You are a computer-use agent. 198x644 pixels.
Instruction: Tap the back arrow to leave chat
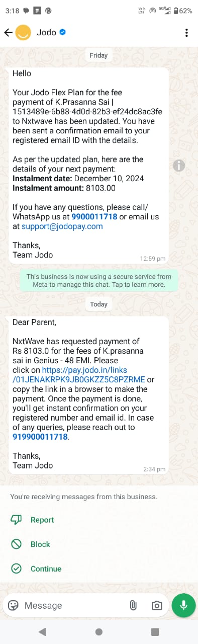tap(8, 33)
